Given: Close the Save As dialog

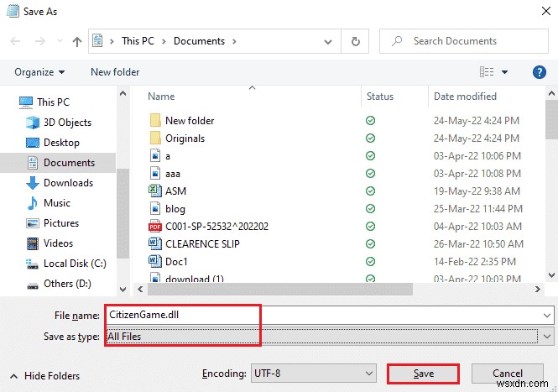Looking at the screenshot, I should click(x=546, y=11).
